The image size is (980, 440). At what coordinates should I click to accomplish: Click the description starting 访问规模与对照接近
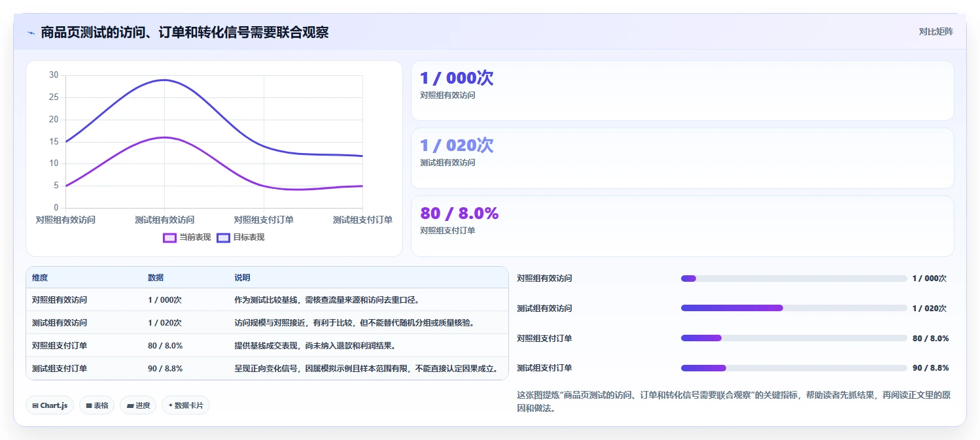click(354, 323)
